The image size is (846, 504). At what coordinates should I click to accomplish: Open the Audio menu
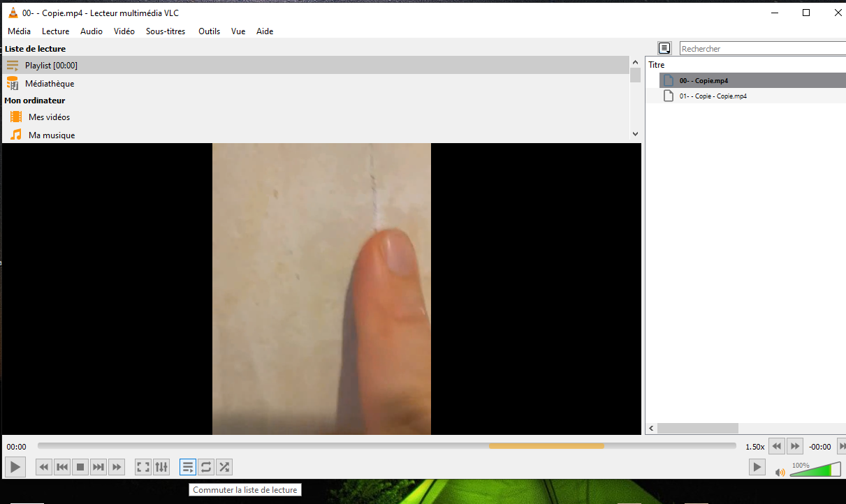point(92,31)
